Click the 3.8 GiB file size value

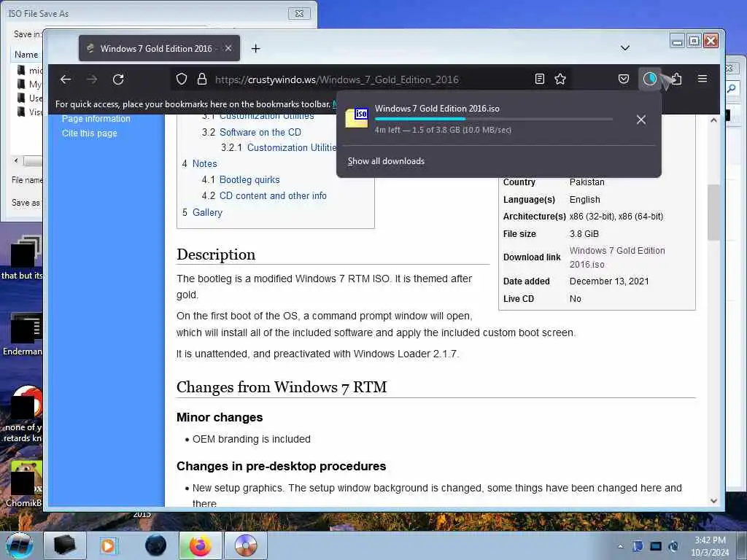[584, 234]
